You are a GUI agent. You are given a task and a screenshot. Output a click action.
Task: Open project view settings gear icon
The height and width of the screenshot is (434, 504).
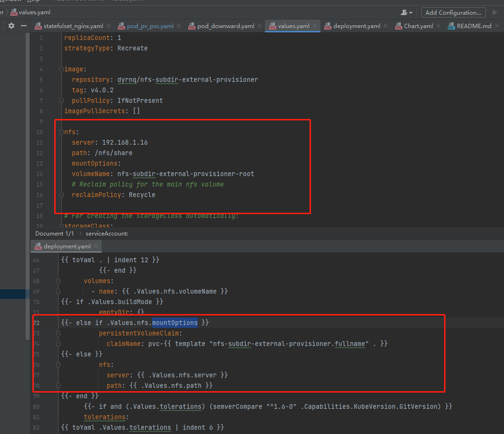tap(11, 26)
